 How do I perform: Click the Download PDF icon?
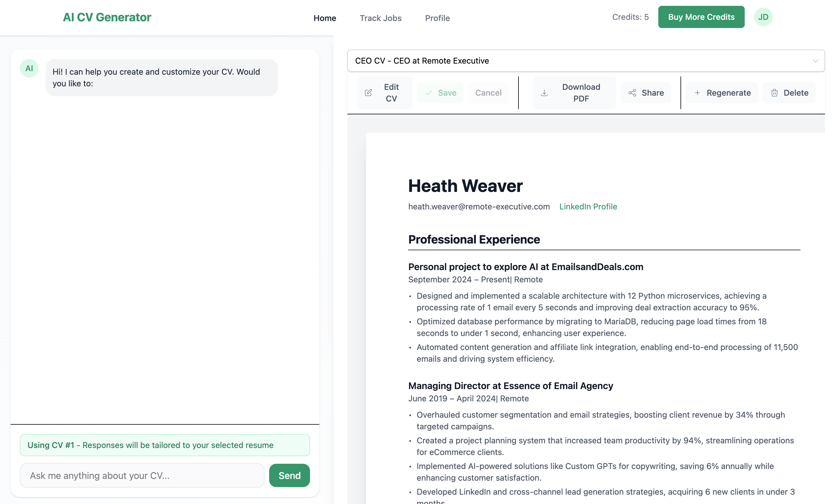(544, 92)
